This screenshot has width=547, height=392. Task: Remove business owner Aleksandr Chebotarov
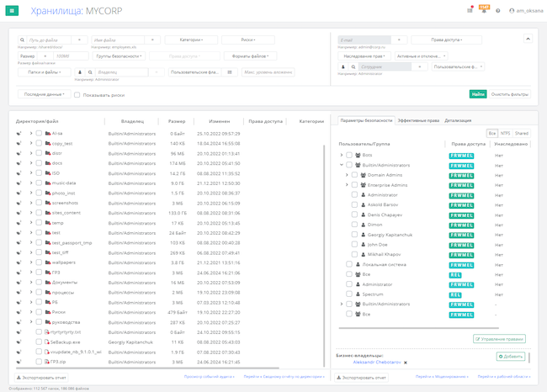405,362
